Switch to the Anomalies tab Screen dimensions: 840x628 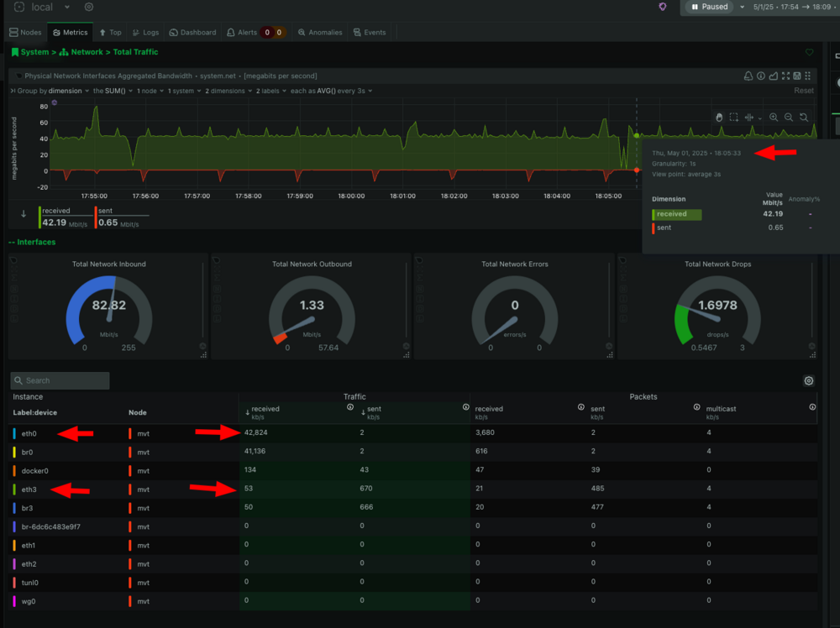pos(320,33)
